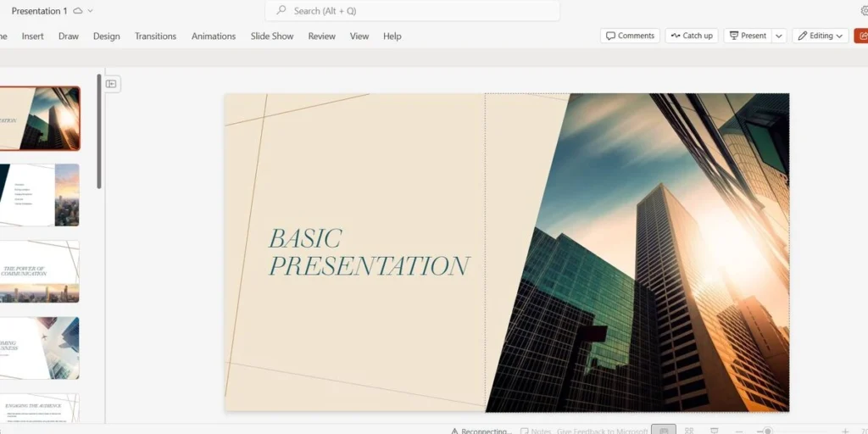The image size is (868, 434).
Task: Open the Transitions tab
Action: (x=156, y=36)
